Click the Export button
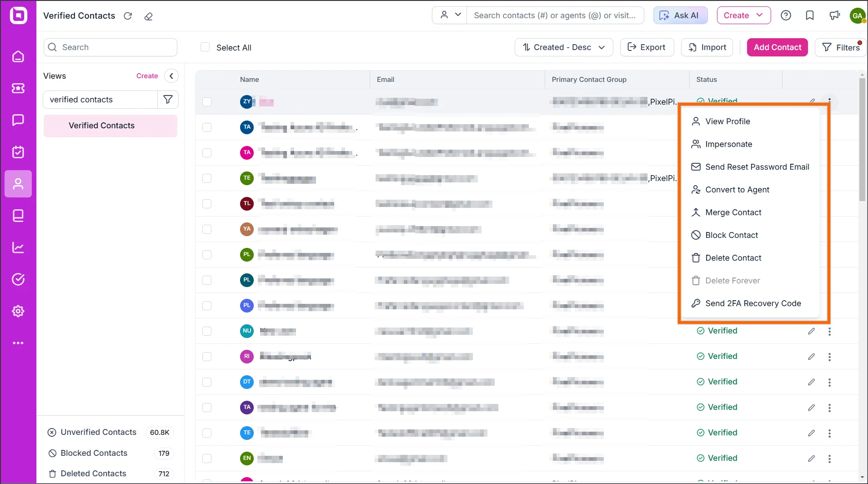Image resolution: width=868 pixels, height=484 pixels. pos(647,47)
